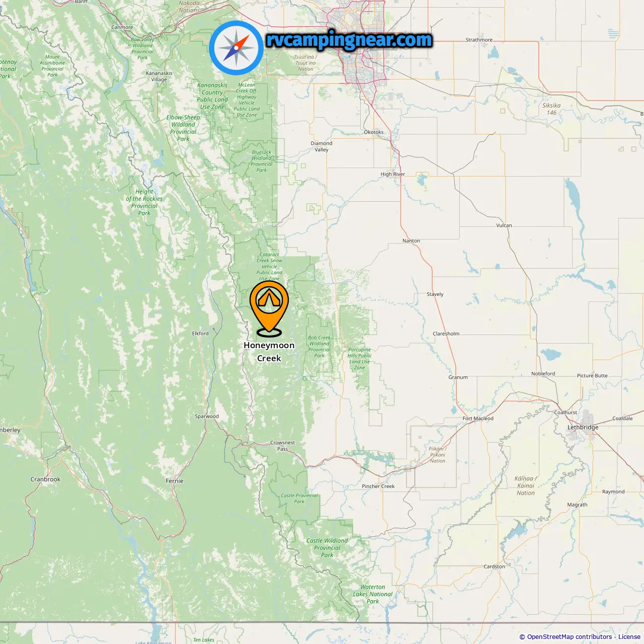
Task: Select the Honeymoon Creek label text
Action: 269,352
